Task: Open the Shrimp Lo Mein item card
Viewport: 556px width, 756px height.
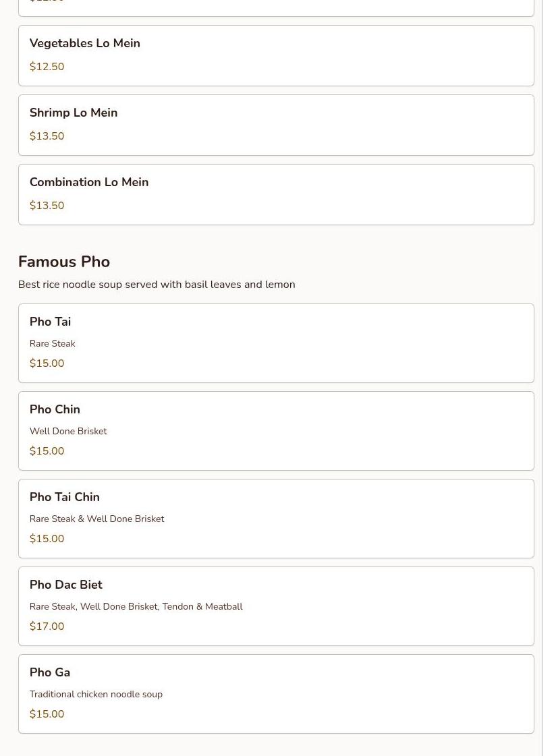Action: pyautogui.click(x=275, y=125)
